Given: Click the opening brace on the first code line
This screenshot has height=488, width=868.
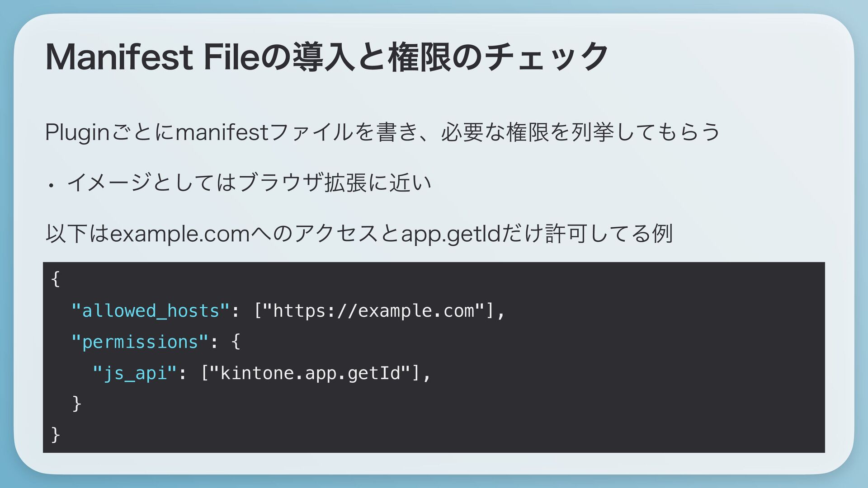Looking at the screenshot, I should click(55, 279).
